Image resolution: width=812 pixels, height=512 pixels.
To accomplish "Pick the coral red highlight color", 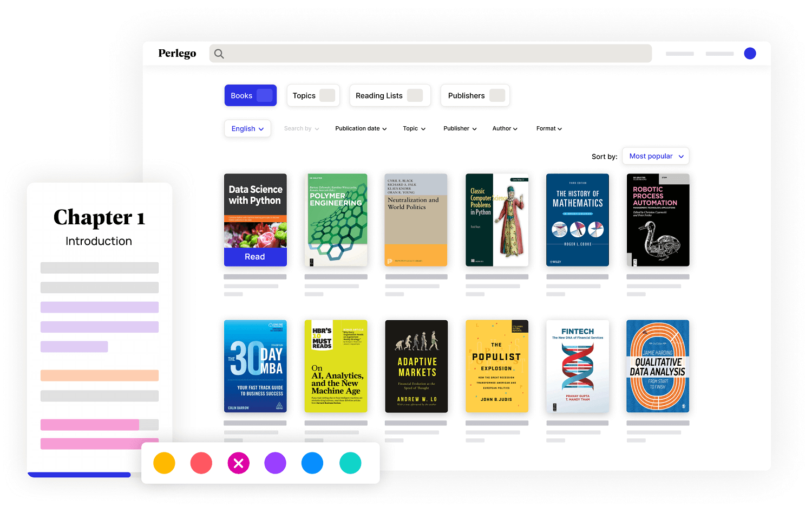I will coord(201,463).
